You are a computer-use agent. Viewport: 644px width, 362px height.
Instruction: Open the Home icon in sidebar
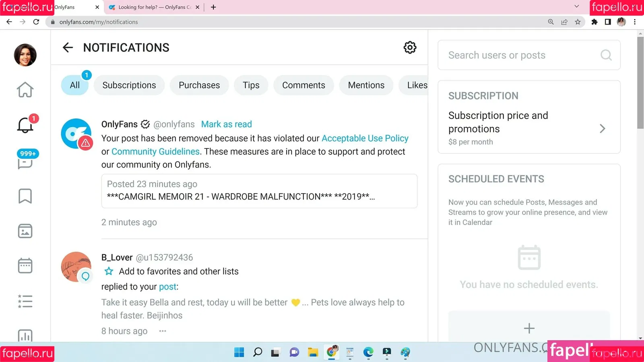coord(25,90)
